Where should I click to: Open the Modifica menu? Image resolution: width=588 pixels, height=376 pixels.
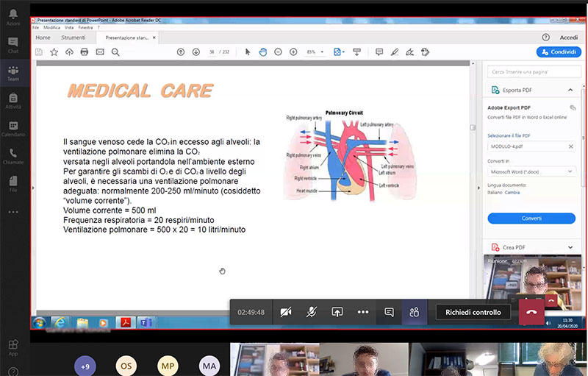(51, 27)
